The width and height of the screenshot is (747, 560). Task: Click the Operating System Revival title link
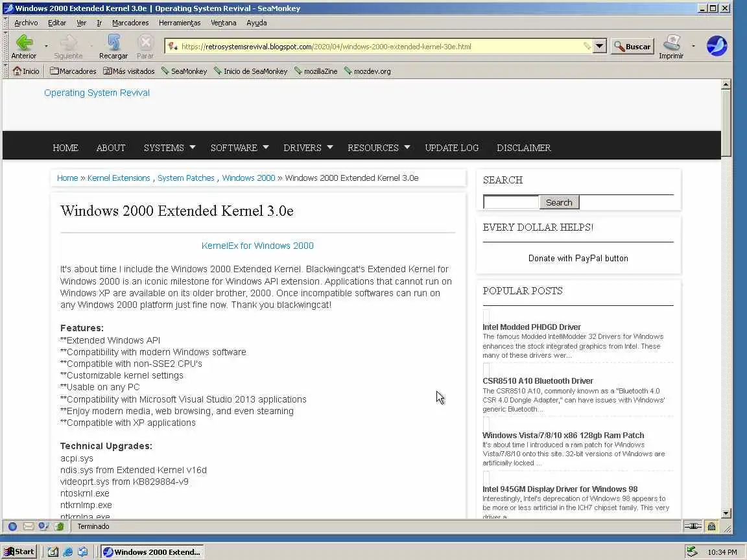click(x=97, y=93)
